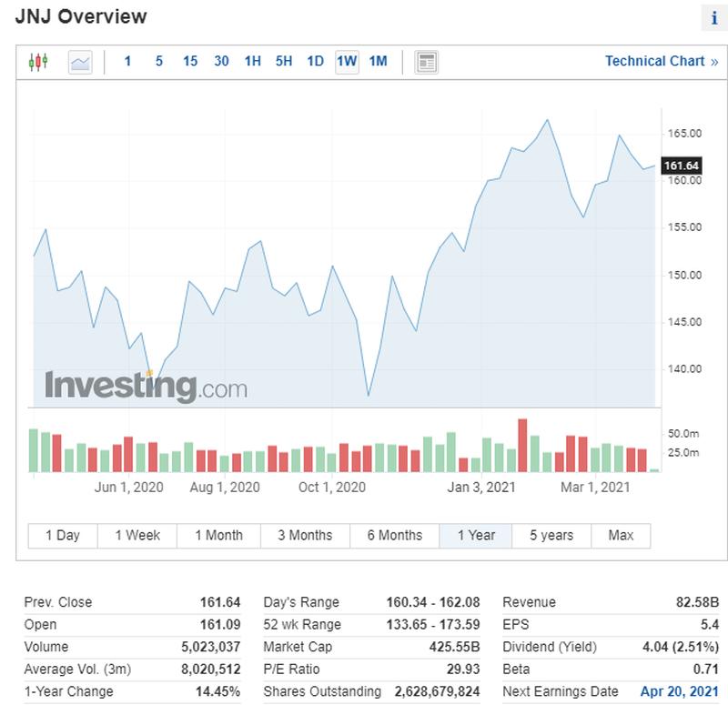Click the blue info icon
Screen dimensions: 728x705
pyautogui.click(x=713, y=18)
